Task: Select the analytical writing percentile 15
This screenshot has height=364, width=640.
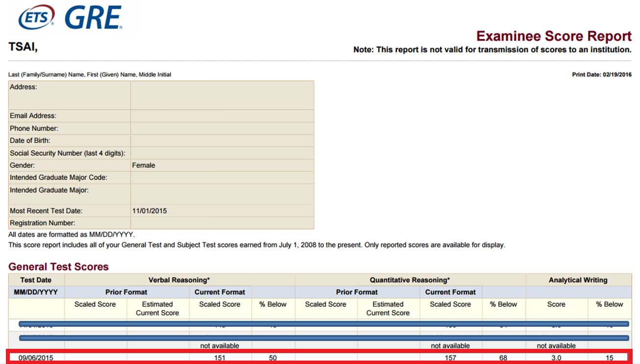Action: pyautogui.click(x=610, y=358)
